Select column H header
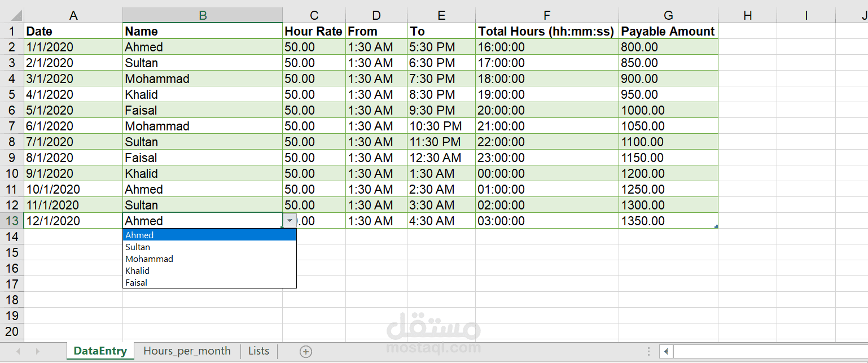 click(x=748, y=16)
